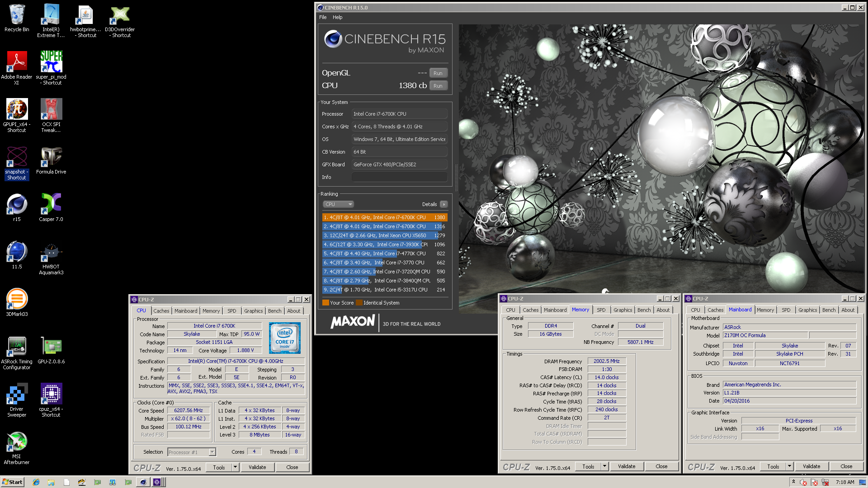Open the Cinebench File menu
The height and width of the screenshot is (488, 868).
coord(323,17)
